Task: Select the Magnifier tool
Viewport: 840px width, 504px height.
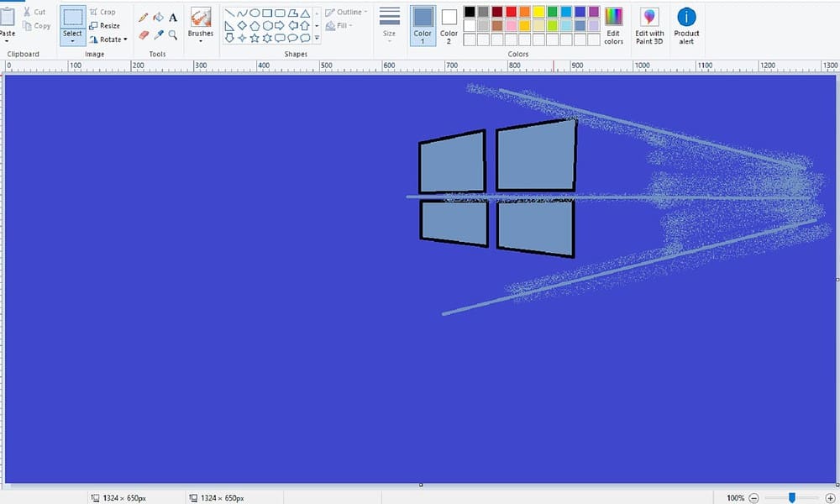Action: click(172, 34)
